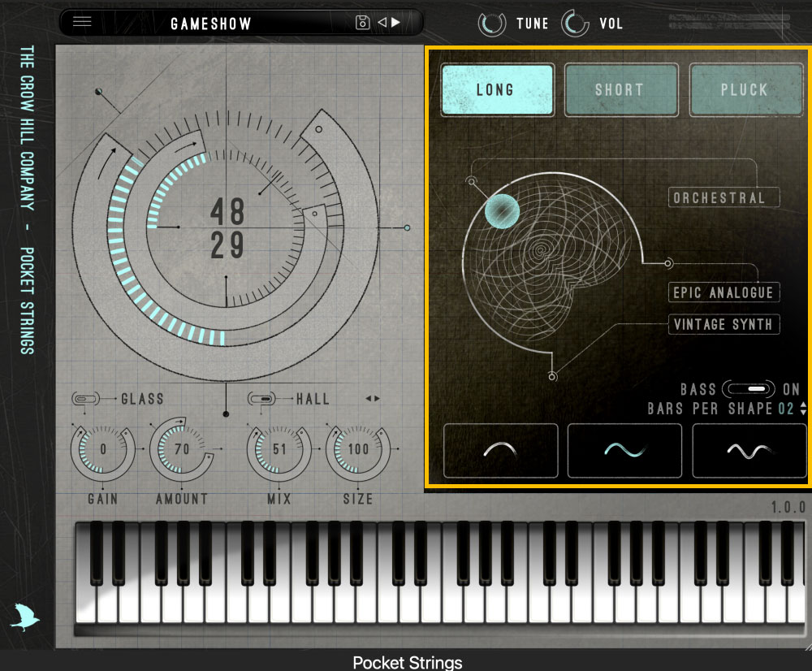Select the VINTAGE SYNTH sound label
The height and width of the screenshot is (671, 812).
723,324
